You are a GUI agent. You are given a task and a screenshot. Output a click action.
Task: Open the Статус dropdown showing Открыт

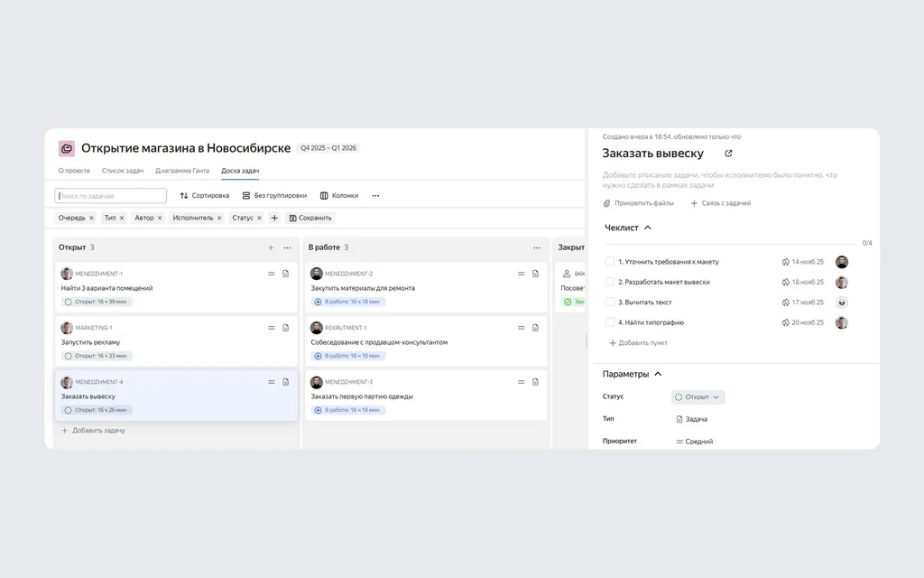click(698, 397)
